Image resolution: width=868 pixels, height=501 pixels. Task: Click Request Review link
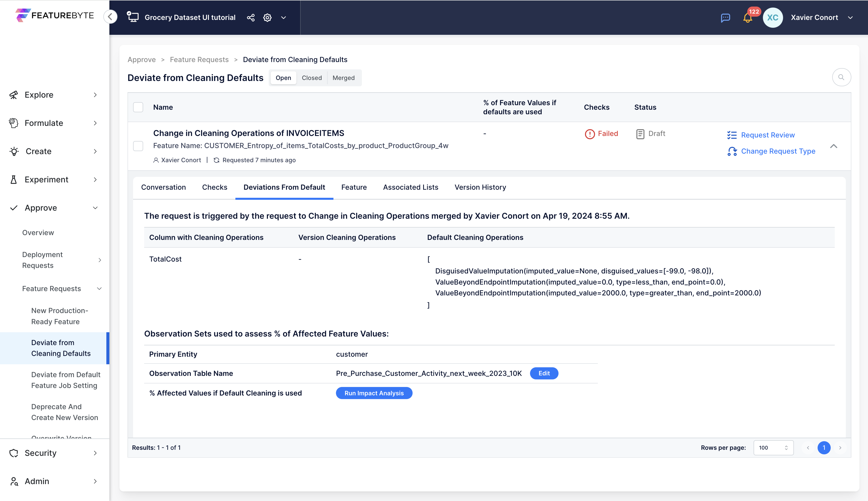pos(768,135)
